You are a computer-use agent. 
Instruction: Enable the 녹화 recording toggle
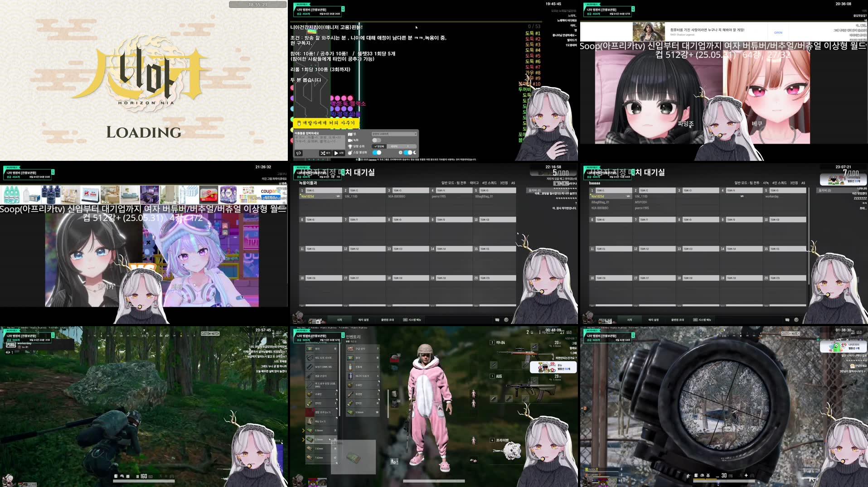tap(377, 140)
